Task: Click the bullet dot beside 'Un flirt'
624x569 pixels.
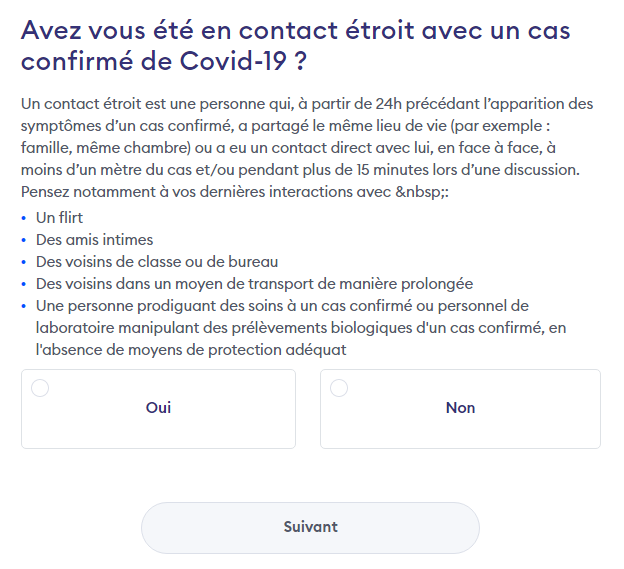Action: click(24, 218)
